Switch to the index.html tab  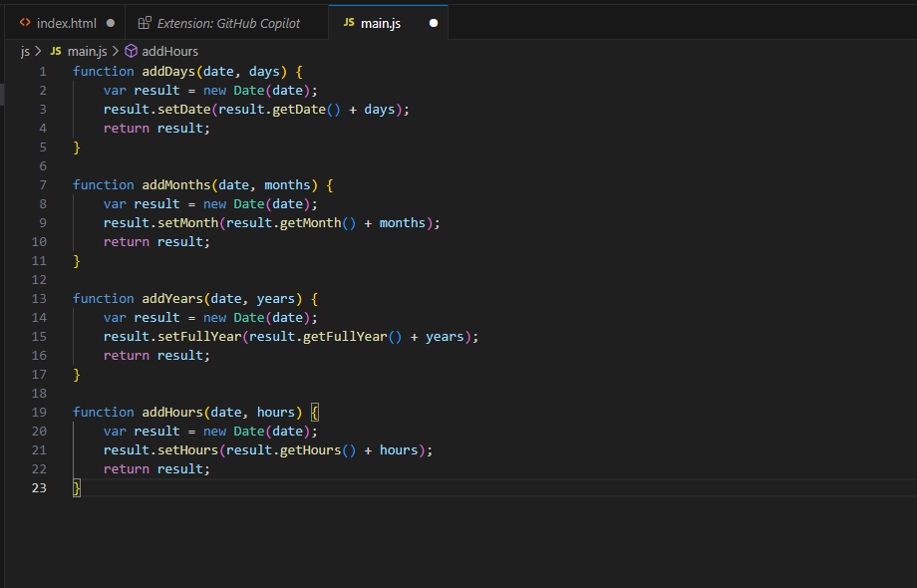(x=66, y=23)
